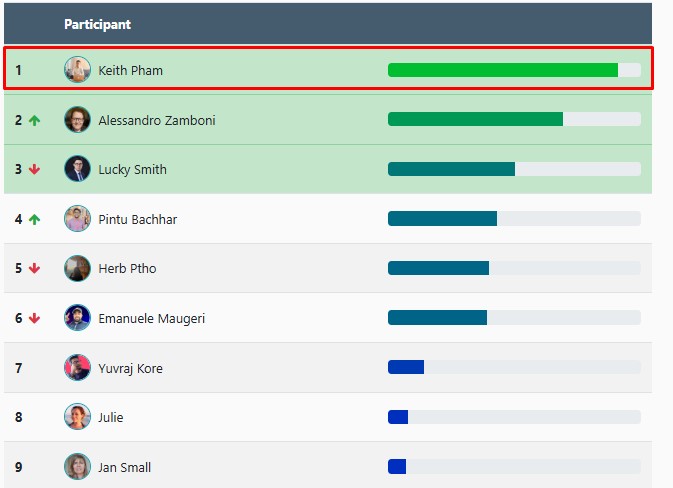Click red down arrow beside rank 3
This screenshot has width=673, height=488.
35,170
